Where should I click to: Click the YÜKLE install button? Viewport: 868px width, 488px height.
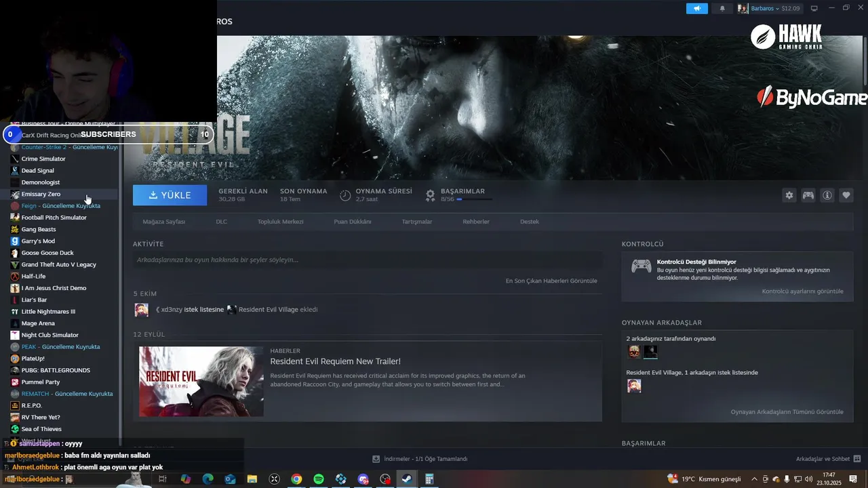tap(170, 195)
